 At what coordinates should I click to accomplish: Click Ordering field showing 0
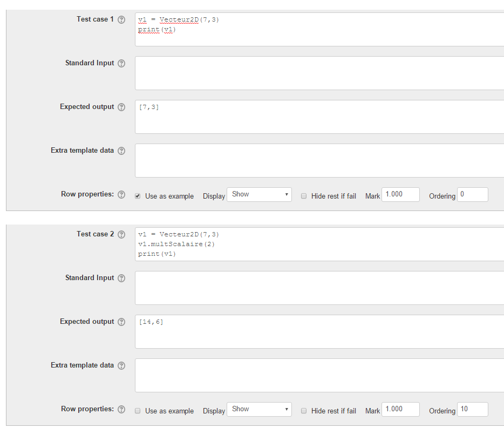473,194
